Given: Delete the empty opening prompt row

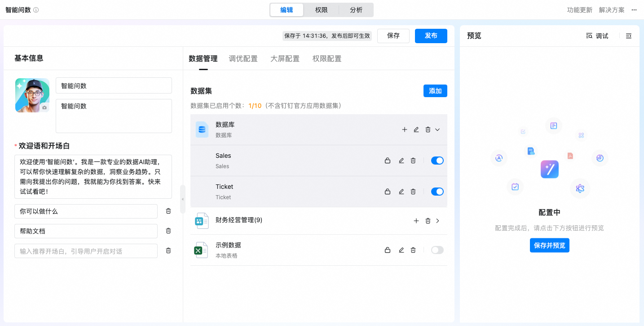Looking at the screenshot, I should click(x=168, y=250).
